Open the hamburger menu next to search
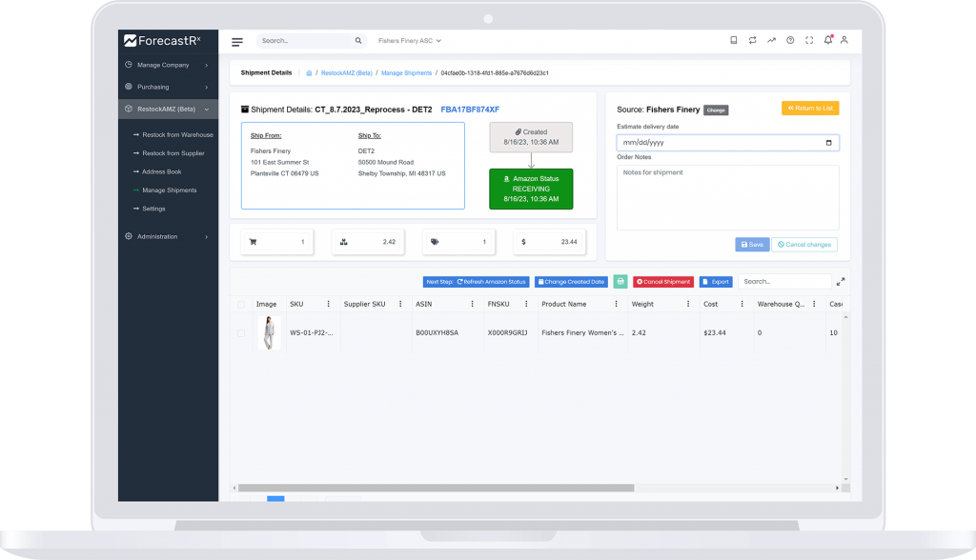This screenshot has width=976, height=560. pyautogui.click(x=236, y=41)
